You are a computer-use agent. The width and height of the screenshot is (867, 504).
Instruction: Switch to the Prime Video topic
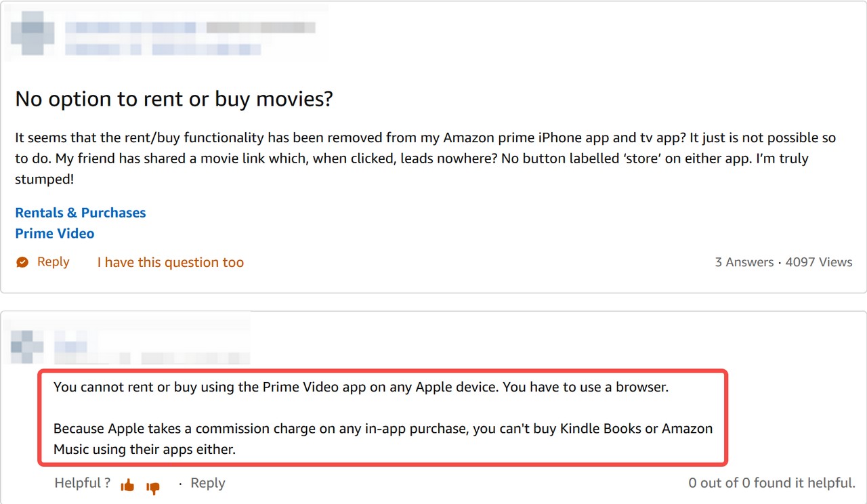coord(54,233)
